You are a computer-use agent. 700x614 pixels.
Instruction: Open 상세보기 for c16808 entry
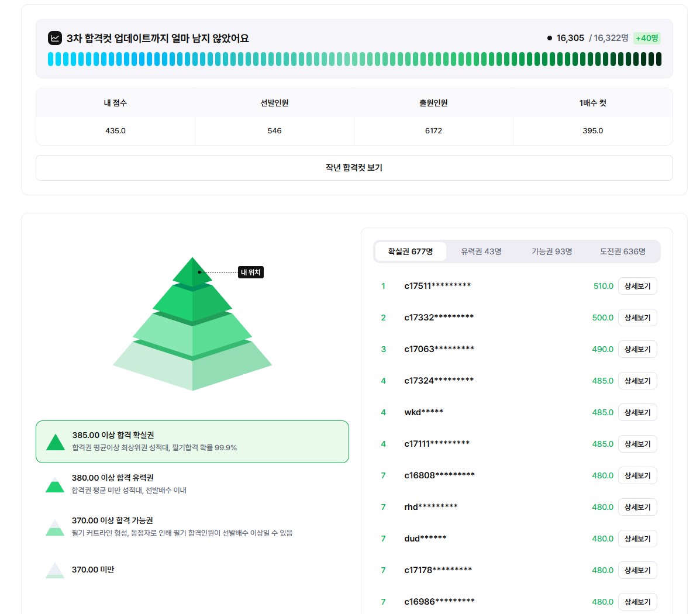[x=637, y=475]
